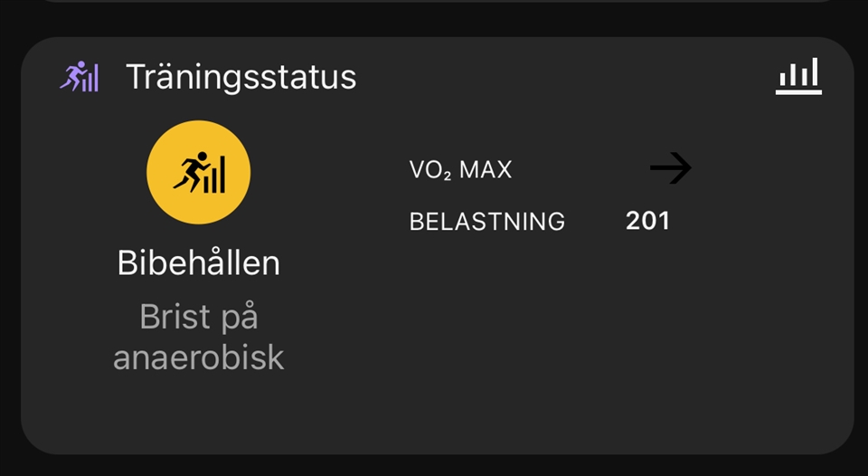
Task: Select the VO₂ MAX label
Action: [460, 170]
